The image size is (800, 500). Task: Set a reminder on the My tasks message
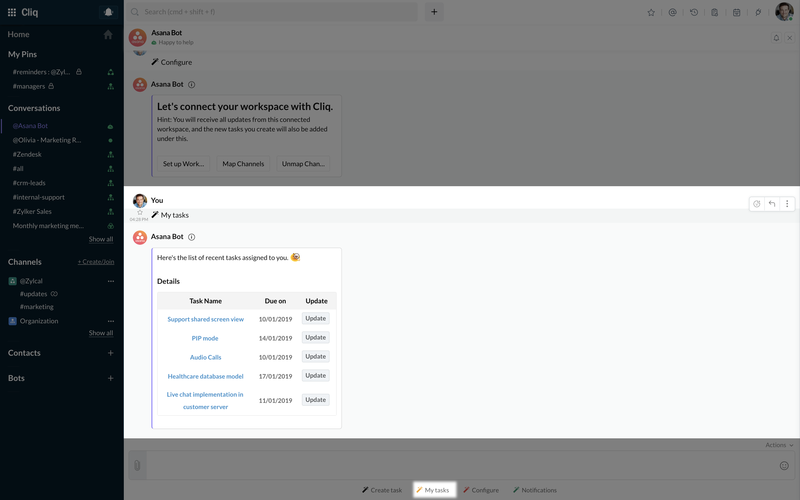[757, 204]
